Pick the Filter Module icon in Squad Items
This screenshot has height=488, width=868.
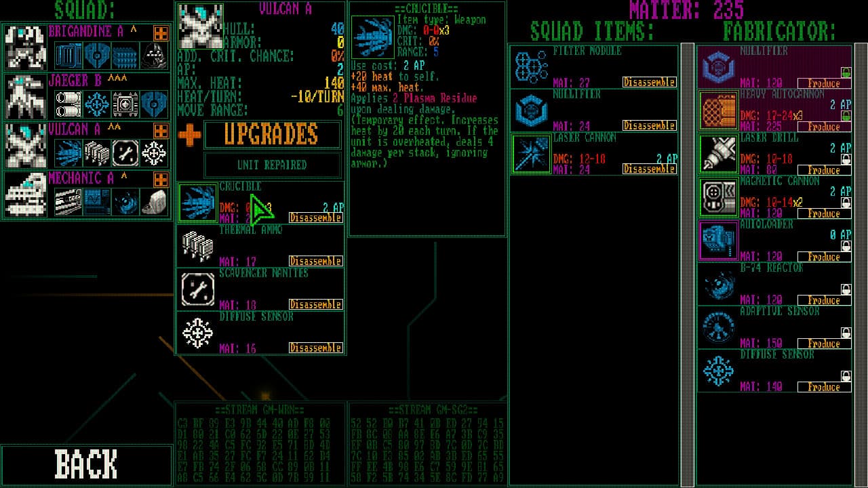(531, 67)
